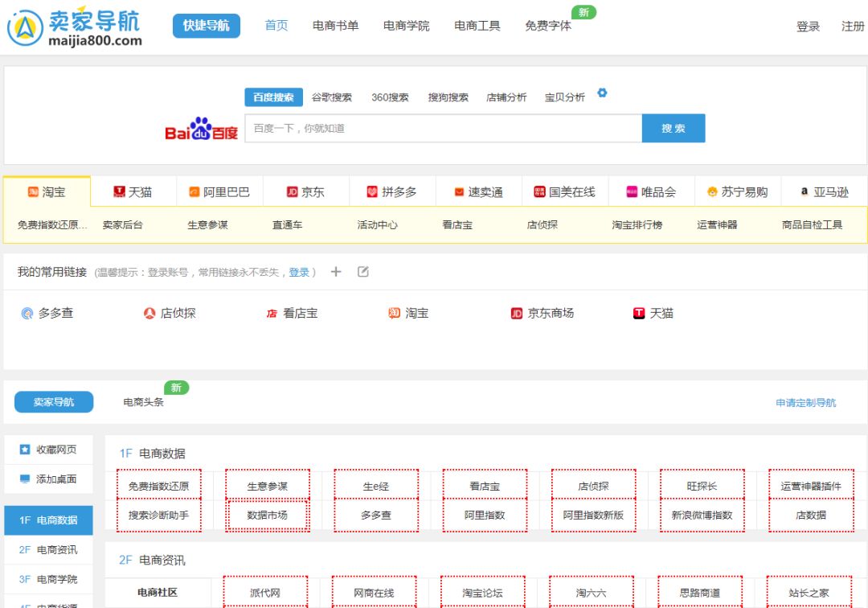Select 谷歌搜索 search engine tab
The width and height of the screenshot is (868, 608).
click(332, 97)
